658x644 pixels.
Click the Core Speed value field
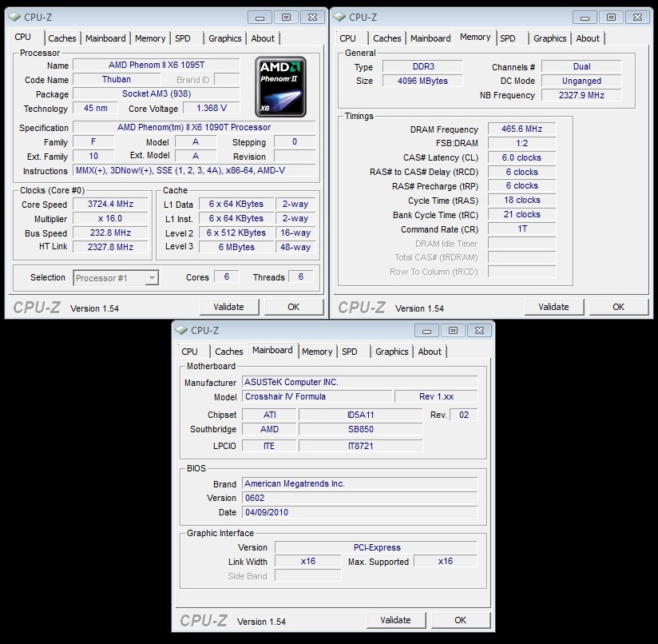click(x=110, y=205)
